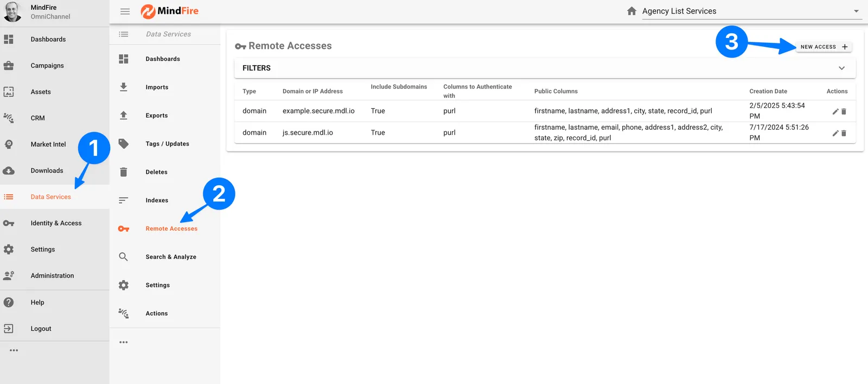
Task: Click the user profile avatar photo
Action: [12, 12]
